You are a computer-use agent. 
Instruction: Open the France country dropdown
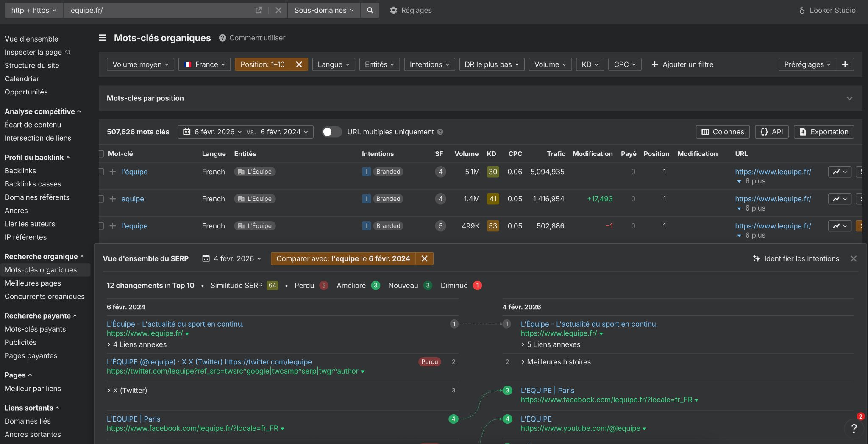pos(204,64)
